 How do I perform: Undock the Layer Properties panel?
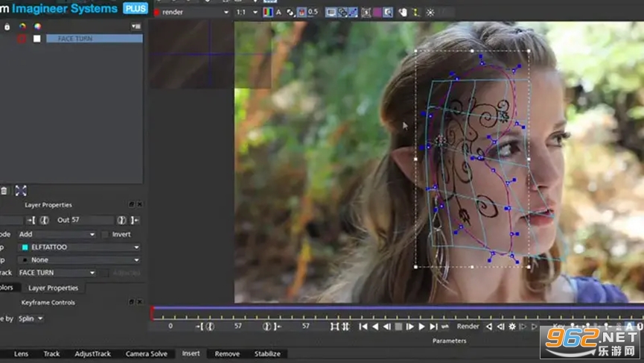132,204
